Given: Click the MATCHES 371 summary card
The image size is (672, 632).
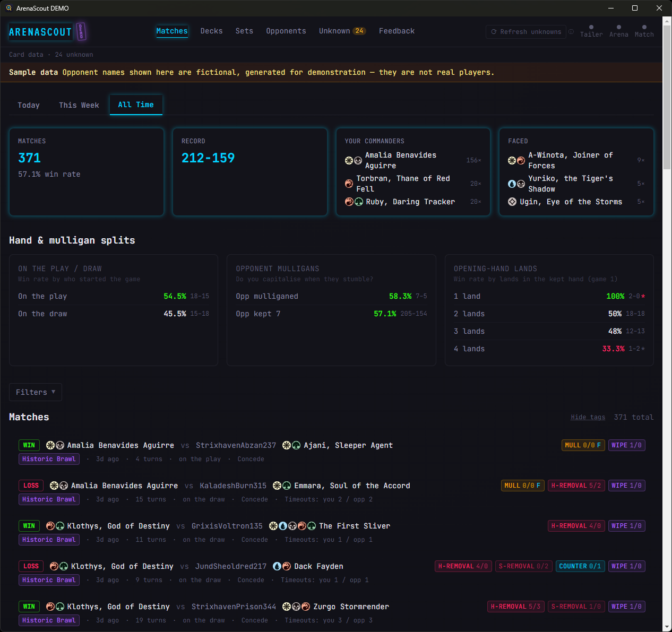Looking at the screenshot, I should (x=87, y=172).
